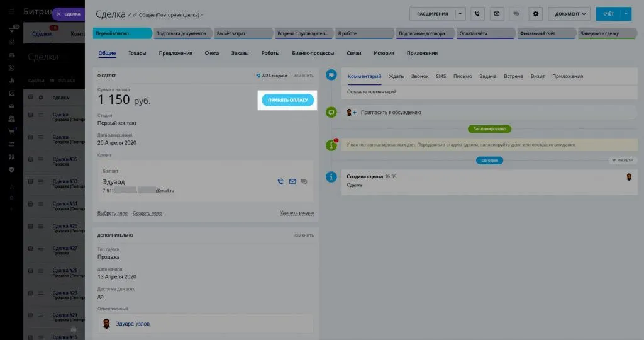Screen dimensions: 644x340
Task: Click the AI24-скоринг icon
Action: coord(258,76)
